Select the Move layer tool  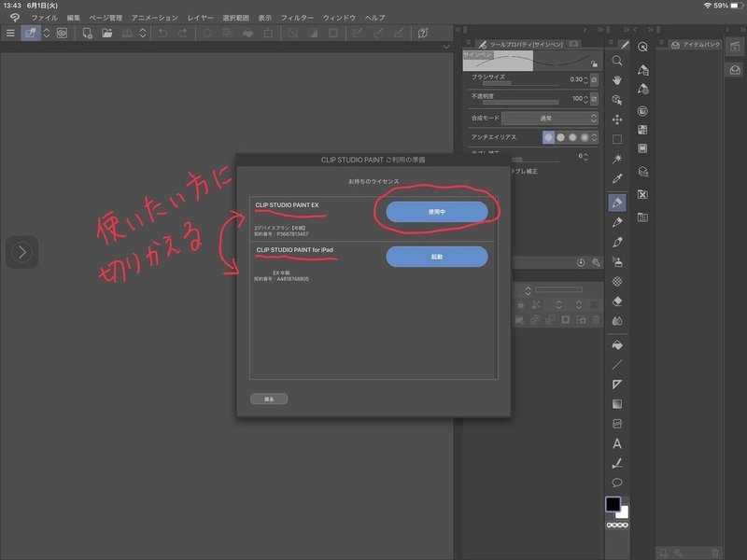617,119
